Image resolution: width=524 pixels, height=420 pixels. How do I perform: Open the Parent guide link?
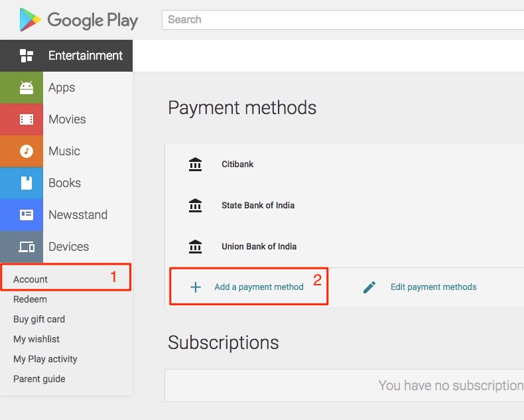coord(39,379)
